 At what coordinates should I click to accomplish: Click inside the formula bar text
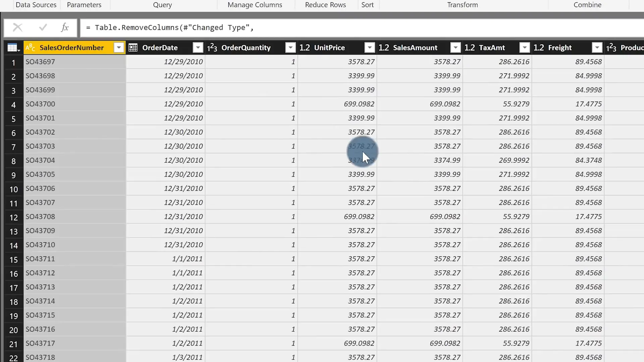[201, 27]
